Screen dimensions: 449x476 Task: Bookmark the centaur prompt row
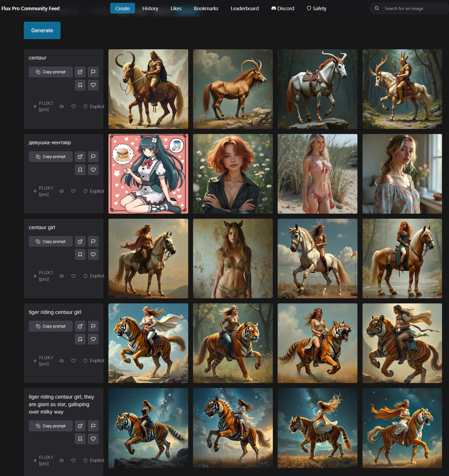pyautogui.click(x=80, y=85)
